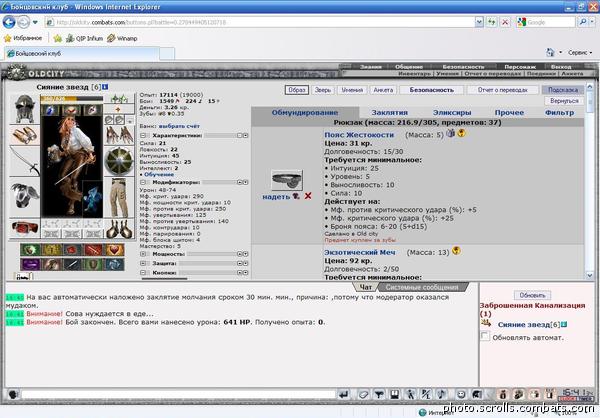600x418 pixels.
Task: Click the equipped beige pants slot
Action: tap(119, 198)
